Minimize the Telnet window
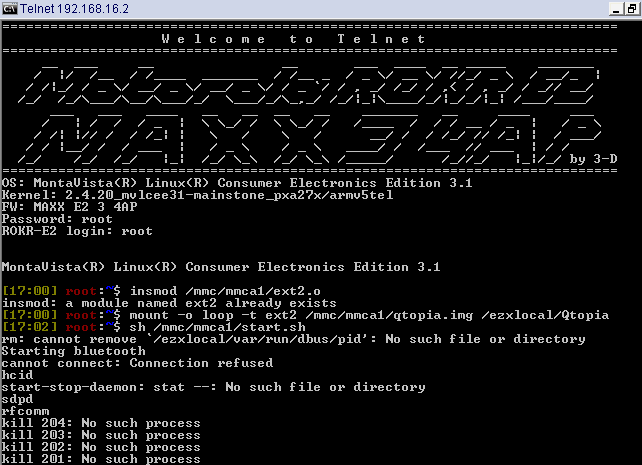The width and height of the screenshot is (642, 465). point(615,9)
